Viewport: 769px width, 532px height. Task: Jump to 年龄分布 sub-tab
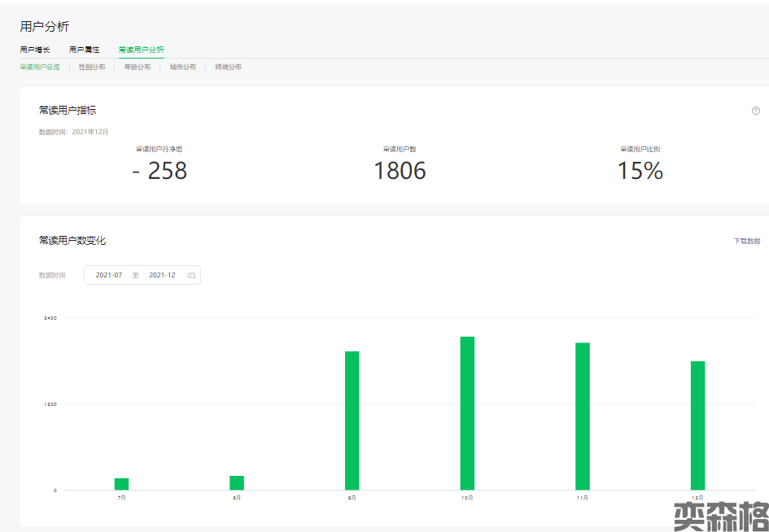(138, 67)
